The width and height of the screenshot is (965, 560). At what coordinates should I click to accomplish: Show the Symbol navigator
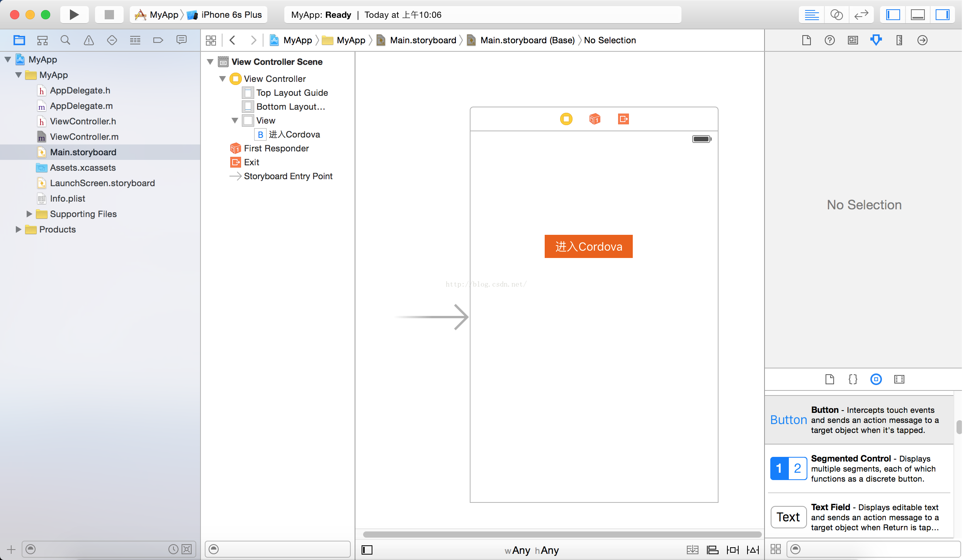(x=42, y=40)
